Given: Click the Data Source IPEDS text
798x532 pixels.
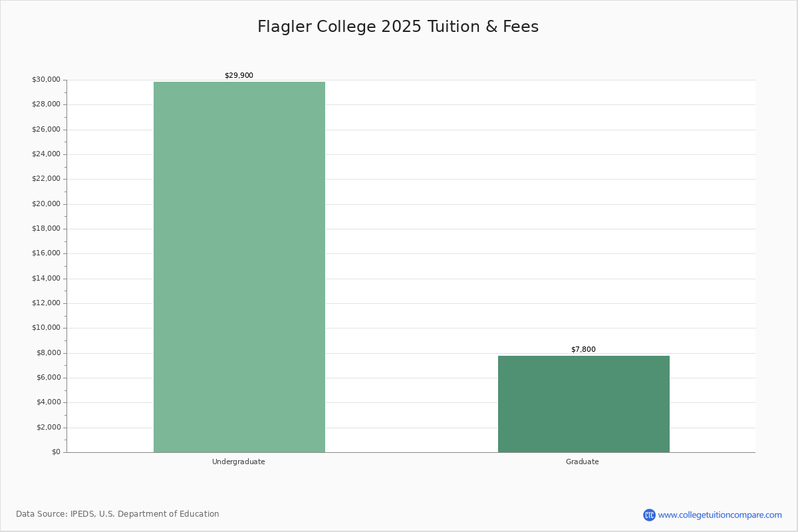Looking at the screenshot, I should pos(118,514).
